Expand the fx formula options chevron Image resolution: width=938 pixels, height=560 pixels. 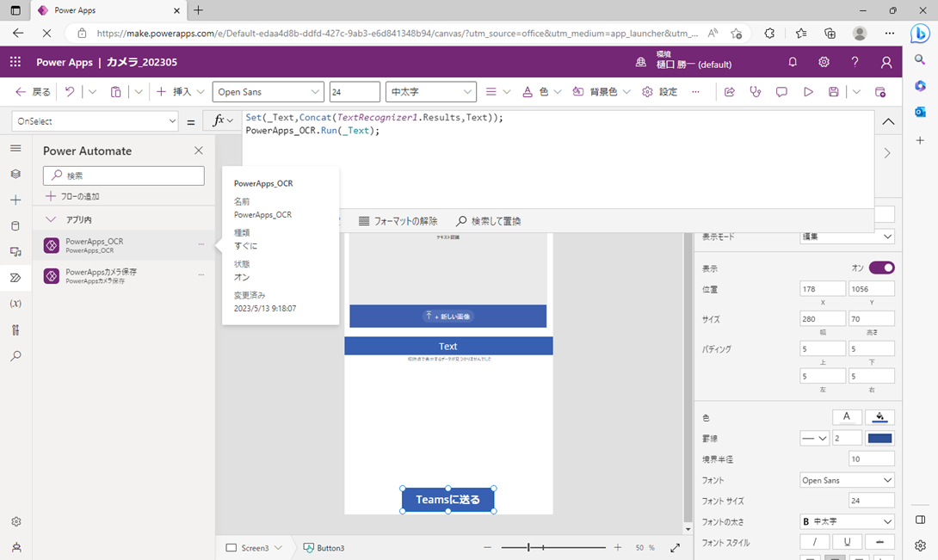pyautogui.click(x=230, y=120)
